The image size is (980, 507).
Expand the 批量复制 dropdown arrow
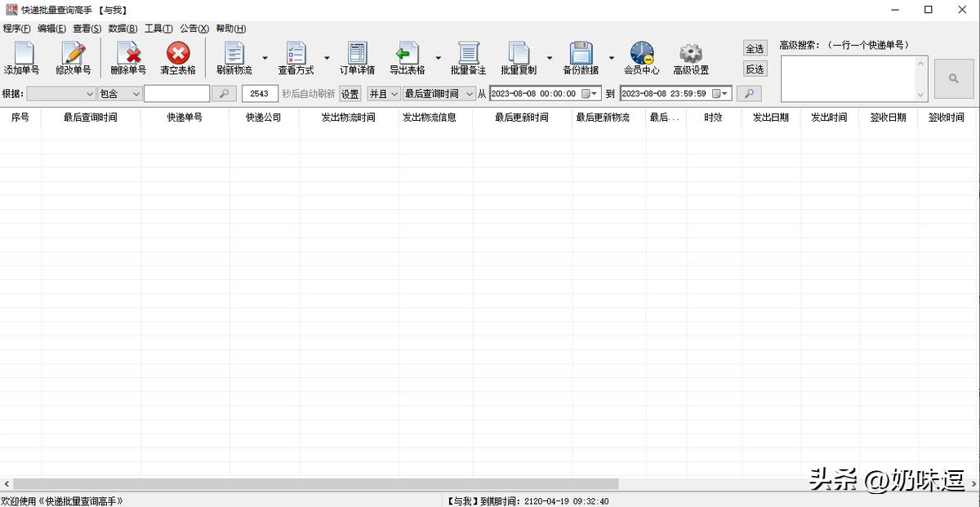550,59
